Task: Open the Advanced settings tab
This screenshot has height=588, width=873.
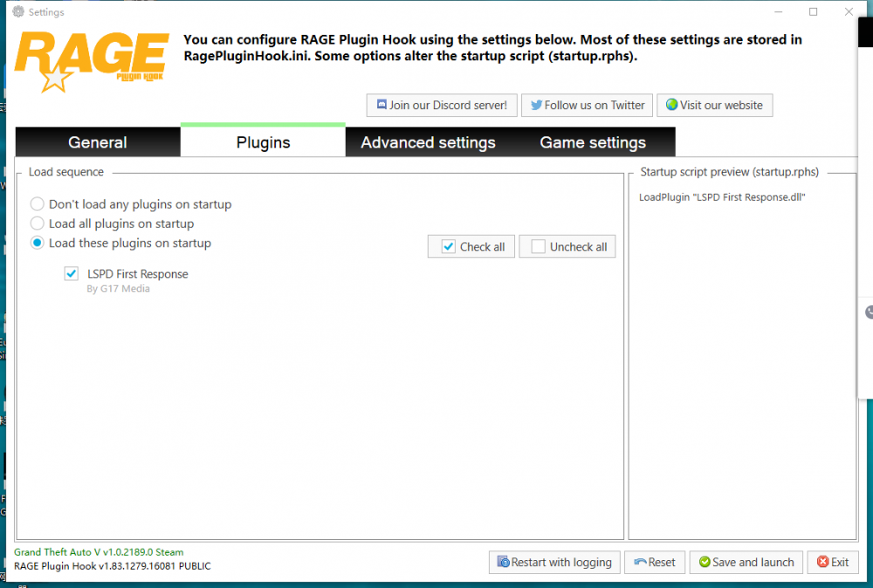Action: click(x=428, y=142)
